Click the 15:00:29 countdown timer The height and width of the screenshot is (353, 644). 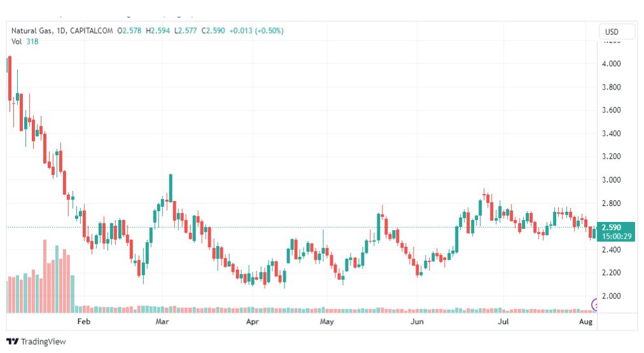(x=617, y=237)
